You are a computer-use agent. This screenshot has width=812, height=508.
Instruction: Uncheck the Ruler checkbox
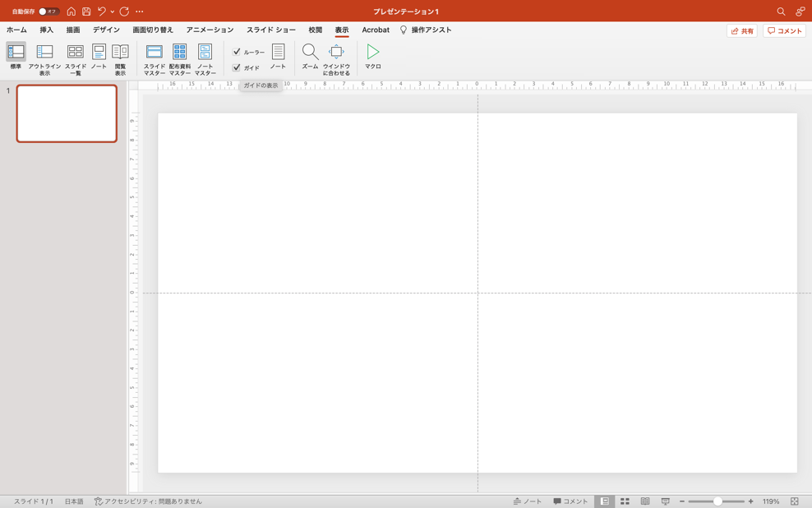[237, 52]
